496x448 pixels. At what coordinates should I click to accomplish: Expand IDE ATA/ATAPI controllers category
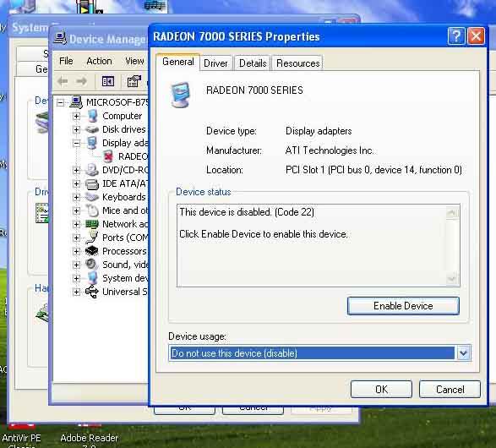76,183
